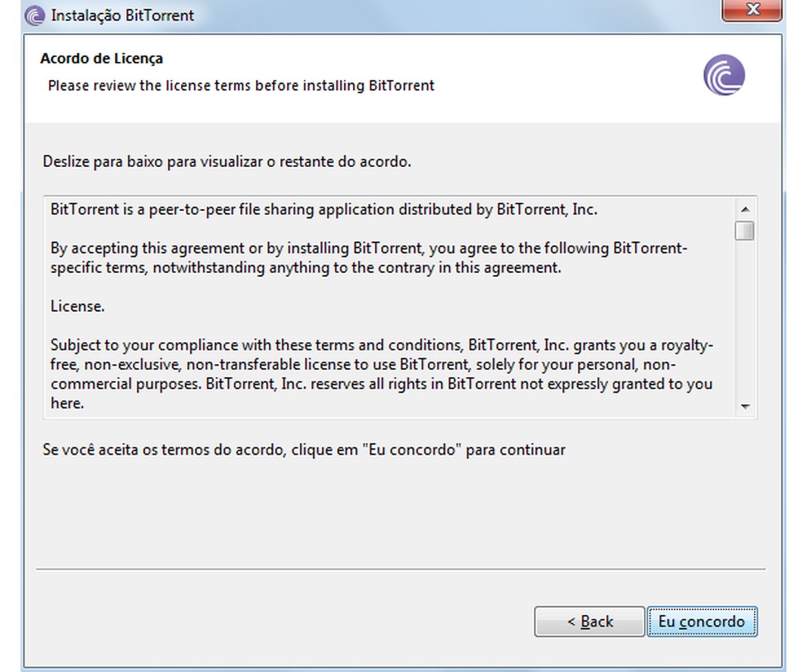Click the BitTorrent icon in title bar
Image resolution: width=802 pixels, height=672 pixels.
[35, 15]
